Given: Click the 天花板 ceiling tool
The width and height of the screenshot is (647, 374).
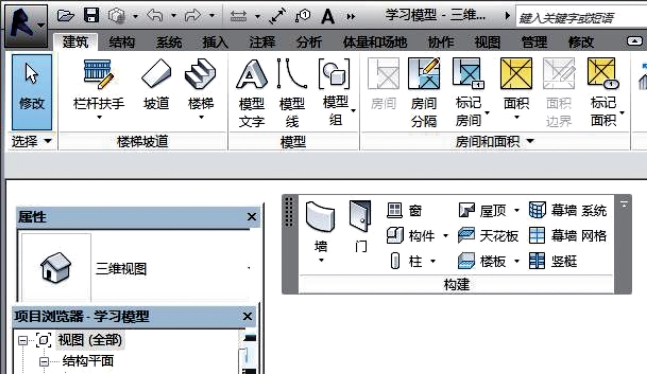Looking at the screenshot, I should pyautogui.click(x=488, y=236).
